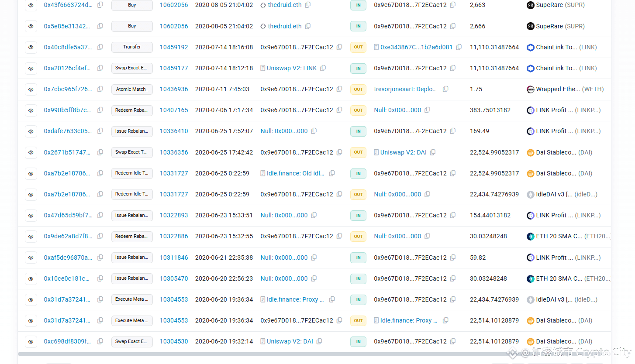Click IN badge in block 10459177 row

click(358, 68)
